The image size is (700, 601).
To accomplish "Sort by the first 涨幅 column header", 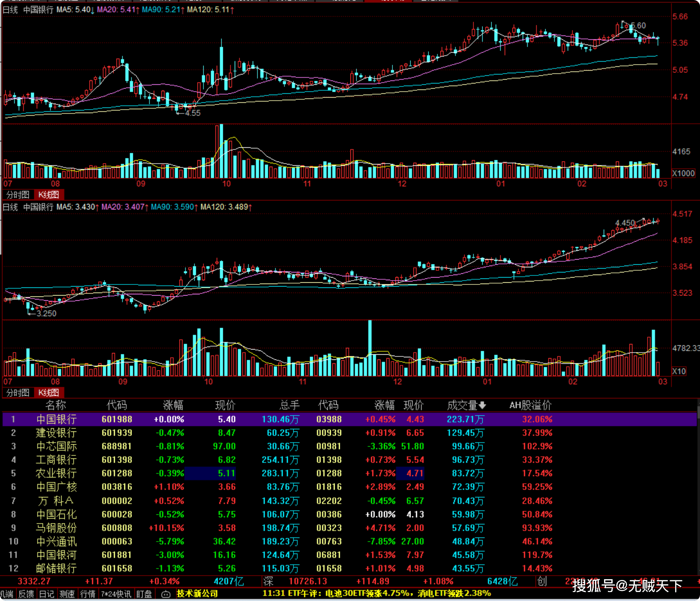I will pyautogui.click(x=173, y=405).
